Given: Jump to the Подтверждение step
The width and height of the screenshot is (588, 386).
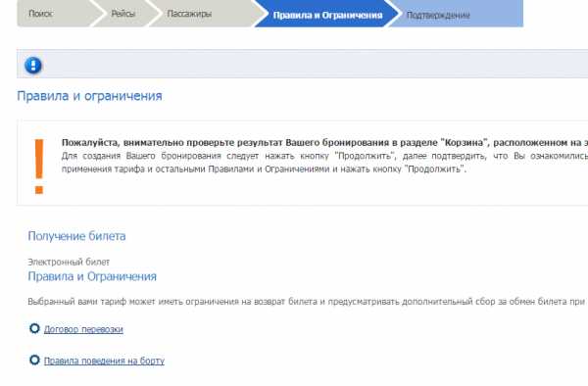Looking at the screenshot, I should (x=438, y=16).
